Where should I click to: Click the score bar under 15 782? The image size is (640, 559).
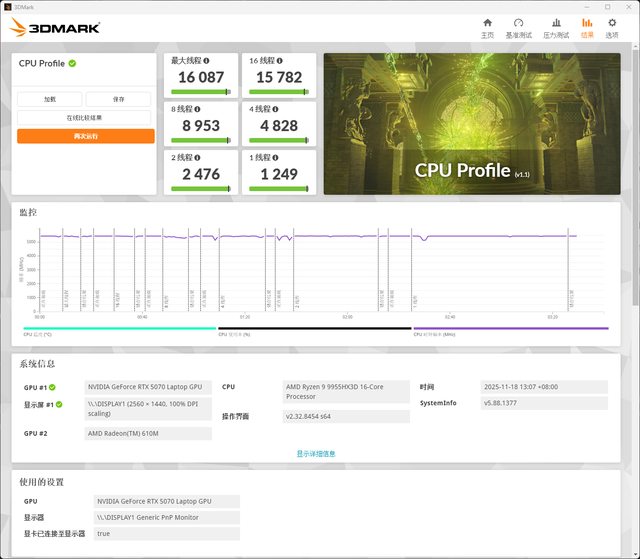[x=279, y=92]
